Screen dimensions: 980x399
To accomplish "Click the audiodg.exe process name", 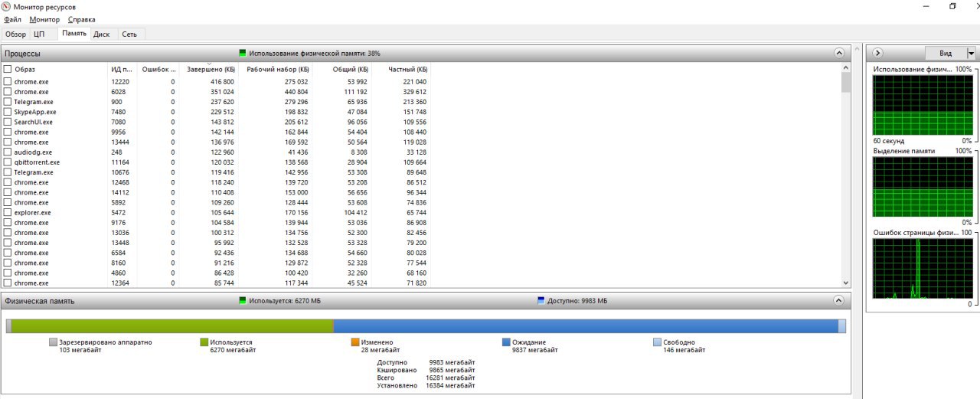I will coord(31,152).
